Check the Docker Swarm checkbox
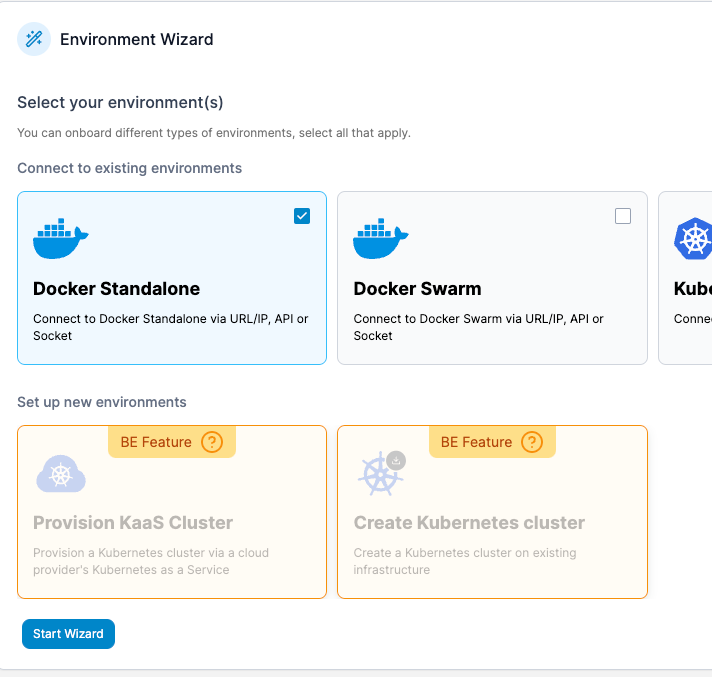 click(623, 216)
